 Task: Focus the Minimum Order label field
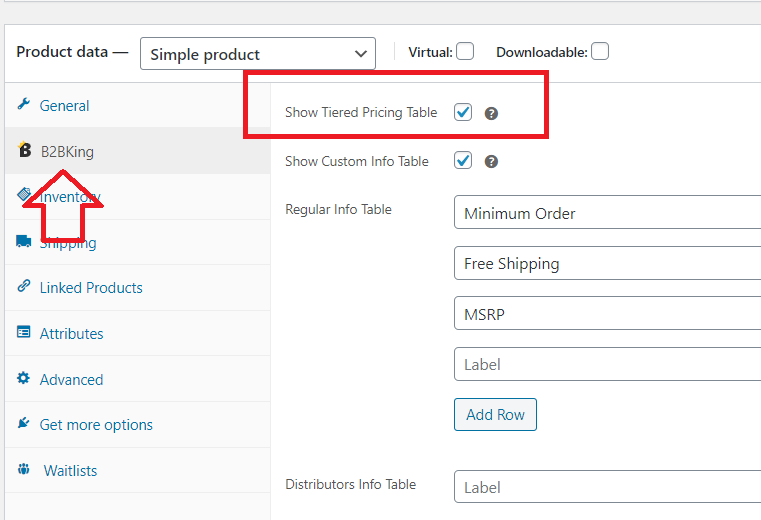[608, 212]
